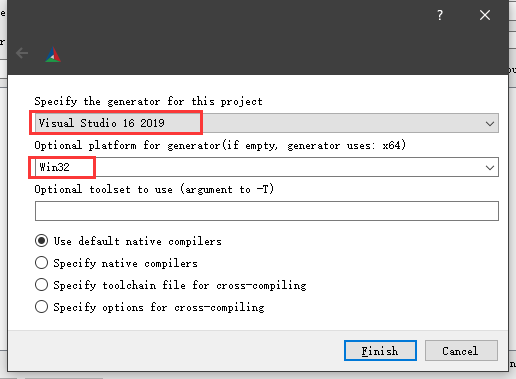This screenshot has height=379, width=516.
Task: Click the CMake triangle logo icon
Action: pos(53,55)
